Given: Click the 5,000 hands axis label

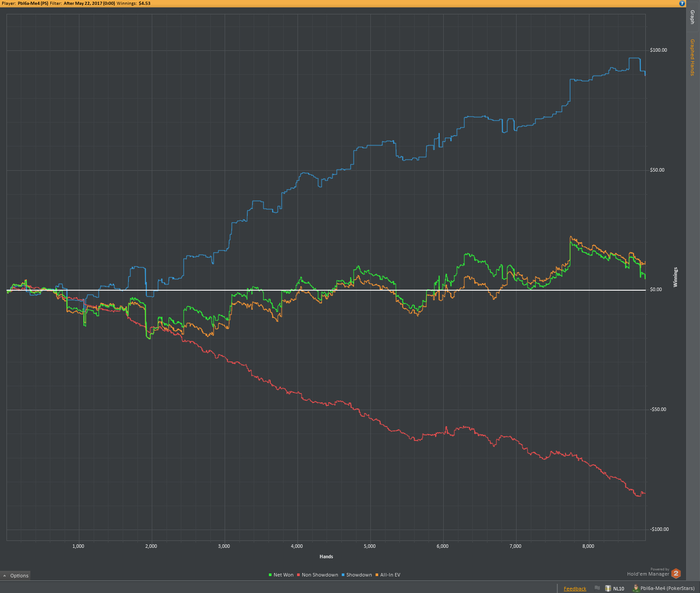Looking at the screenshot, I should (370, 546).
